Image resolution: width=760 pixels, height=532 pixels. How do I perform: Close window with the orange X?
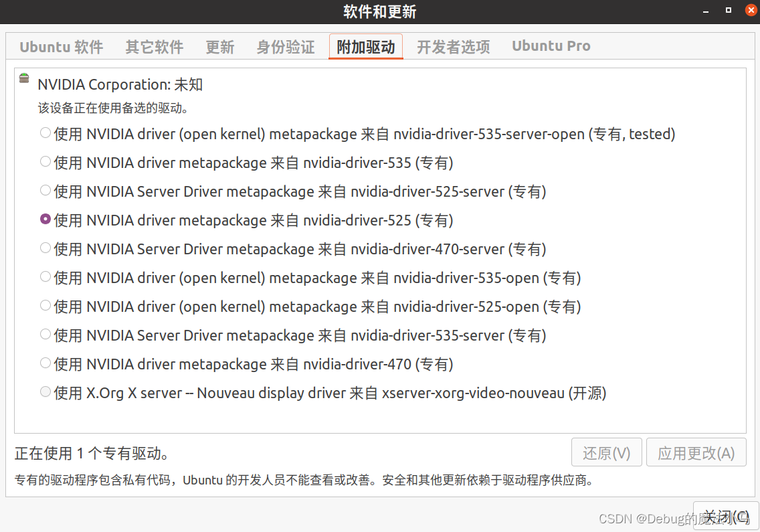pos(751,10)
